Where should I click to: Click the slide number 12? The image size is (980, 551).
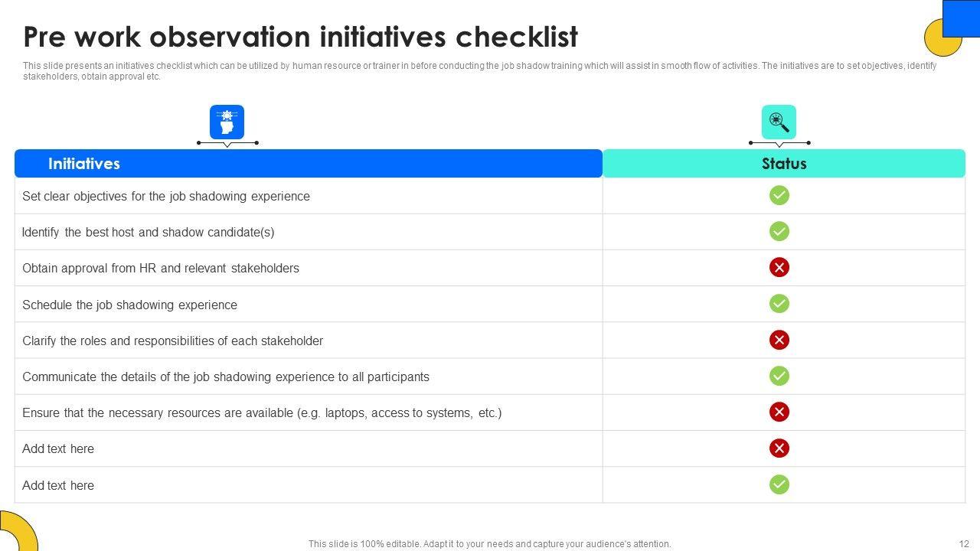(964, 544)
